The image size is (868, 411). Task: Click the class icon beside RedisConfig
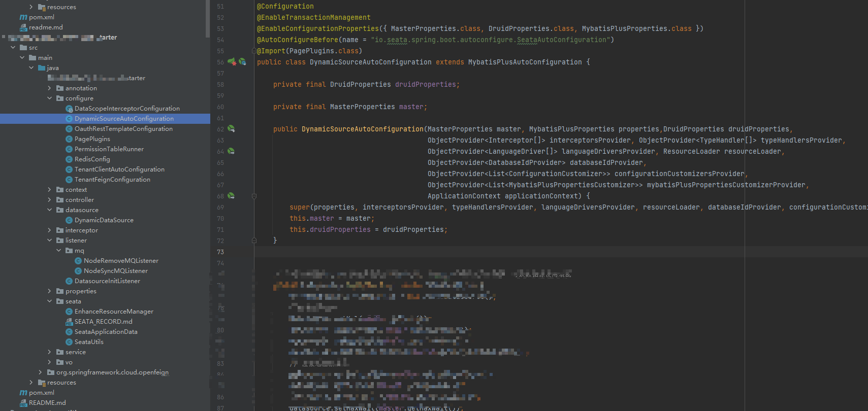69,159
